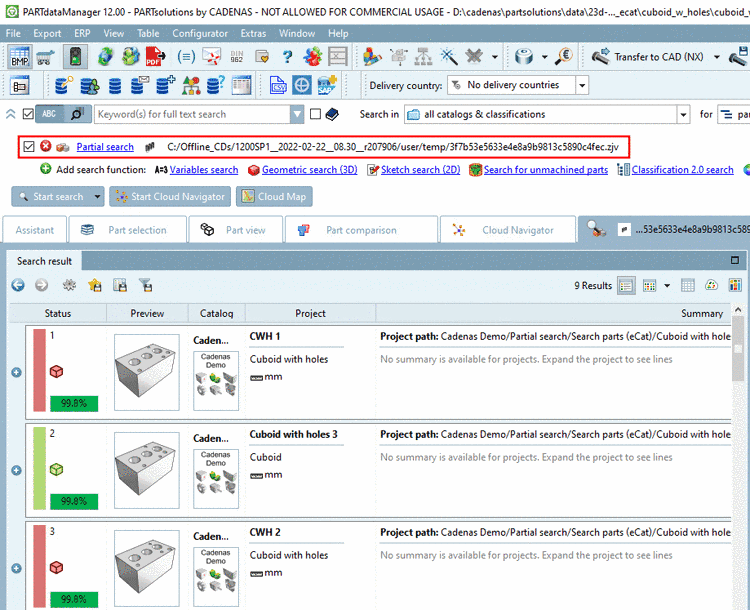The width and height of the screenshot is (750, 610).
Task: Click the red PDF export icon
Action: 155,57
